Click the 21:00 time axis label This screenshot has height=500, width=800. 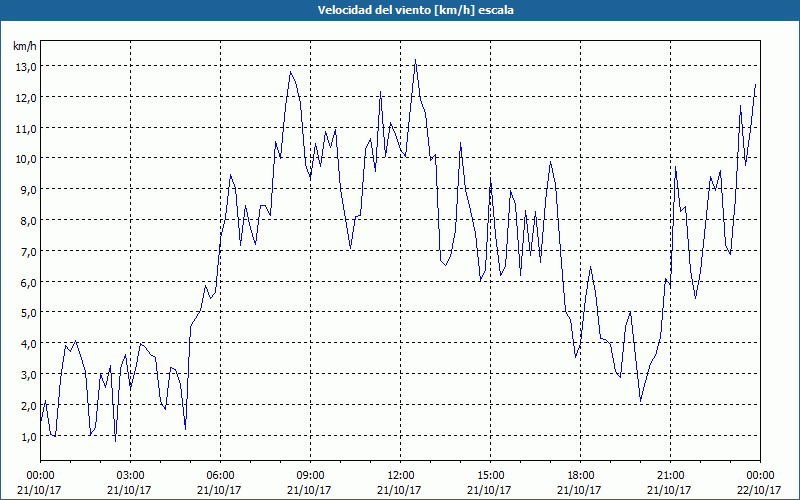[x=670, y=476]
